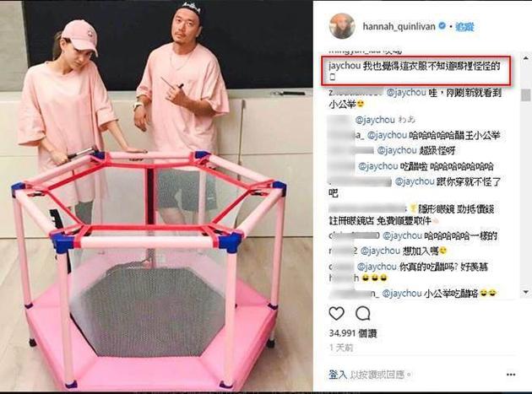
Task: Click the hannah_quinlivan profile avatar
Action: coord(342,26)
